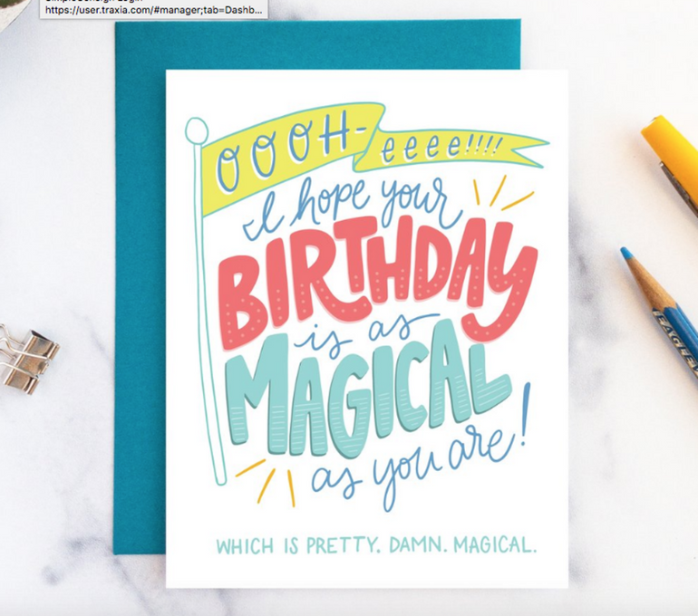This screenshot has height=616, width=698.
Task: Click the user.traxia.com URL tooltip
Action: (153, 10)
